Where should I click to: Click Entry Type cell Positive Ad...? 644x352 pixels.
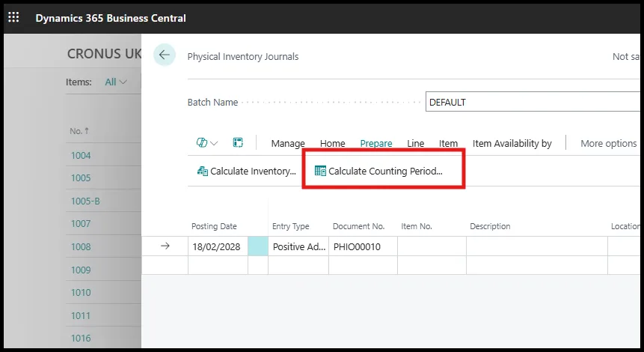(298, 246)
